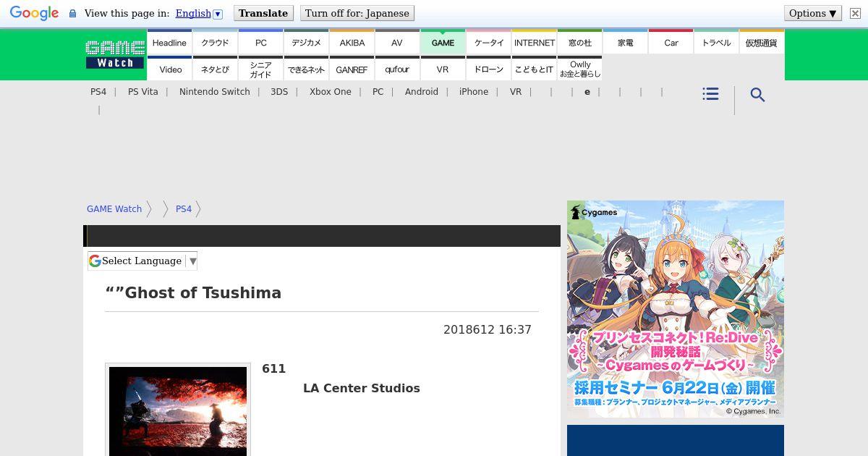Go to VR category in platform bar
This screenshot has height=456, width=868.
pyautogui.click(x=516, y=92)
